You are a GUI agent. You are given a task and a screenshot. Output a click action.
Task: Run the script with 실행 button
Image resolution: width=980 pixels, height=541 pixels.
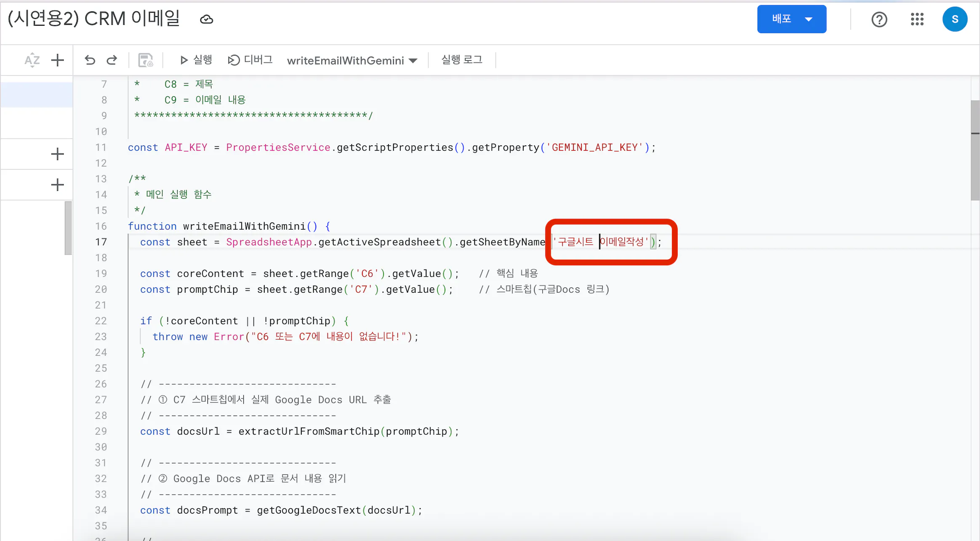tap(196, 60)
